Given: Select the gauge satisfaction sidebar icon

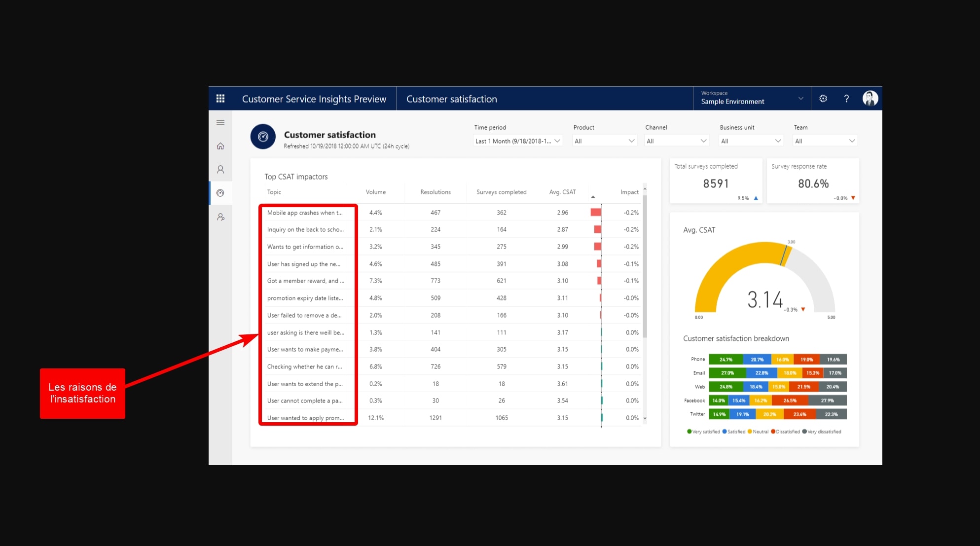Looking at the screenshot, I should point(220,193).
